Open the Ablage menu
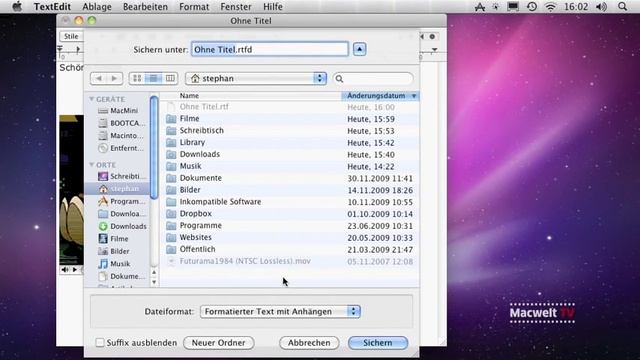640x360 pixels. [97, 7]
